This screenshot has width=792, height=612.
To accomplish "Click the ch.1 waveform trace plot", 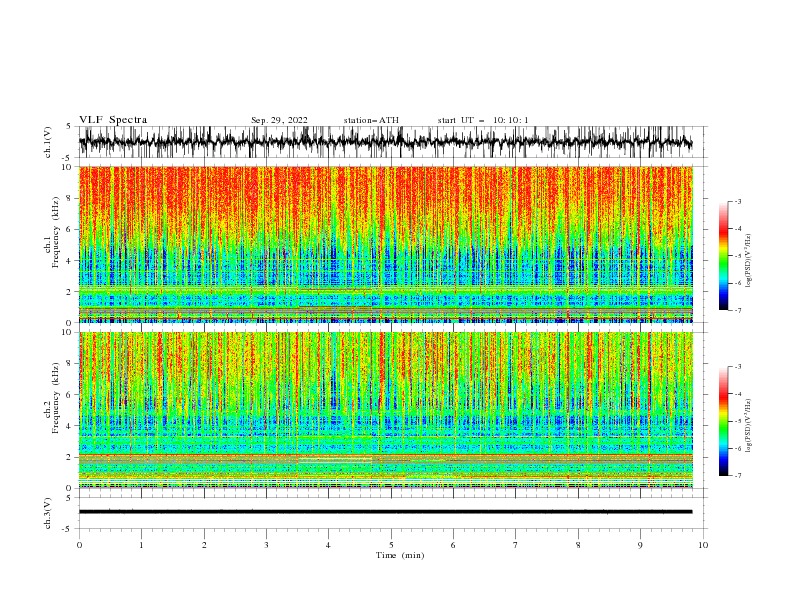I will click(386, 142).
